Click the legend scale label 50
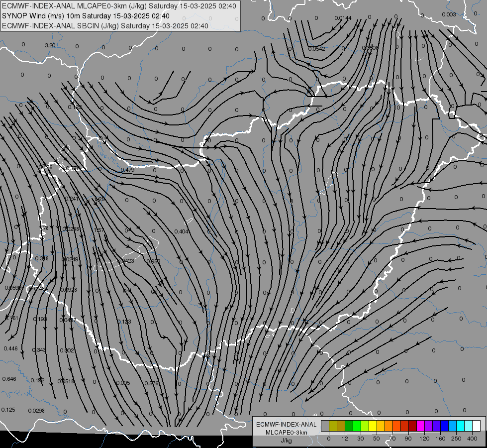 click(x=377, y=439)
